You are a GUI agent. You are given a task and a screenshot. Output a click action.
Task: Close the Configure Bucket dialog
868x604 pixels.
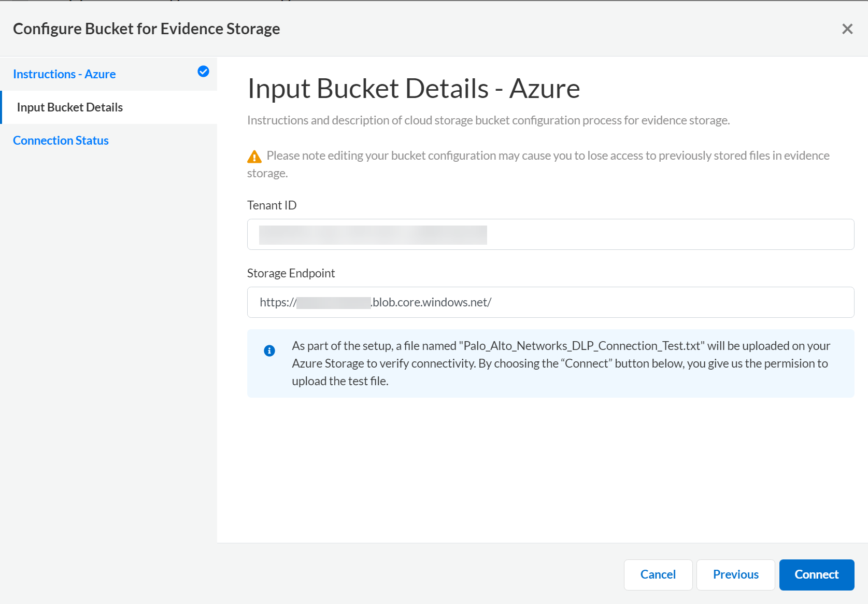847,29
